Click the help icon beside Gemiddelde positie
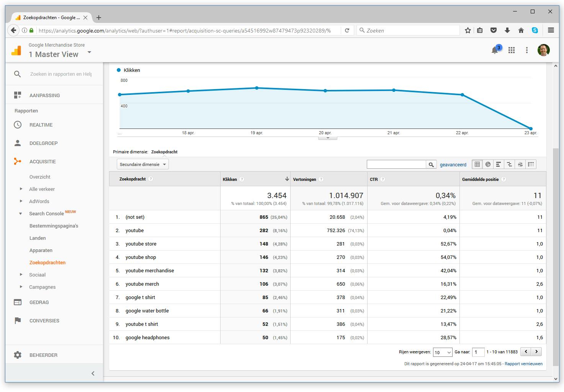564x392 pixels. (504, 179)
